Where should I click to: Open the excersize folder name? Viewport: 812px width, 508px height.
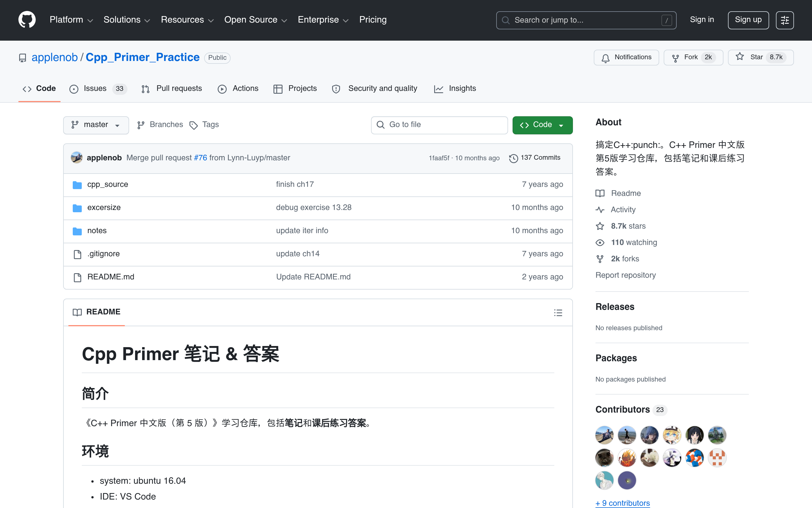[x=104, y=208]
